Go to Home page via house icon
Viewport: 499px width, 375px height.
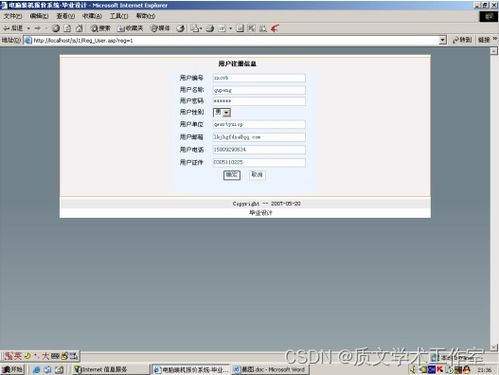point(79,28)
